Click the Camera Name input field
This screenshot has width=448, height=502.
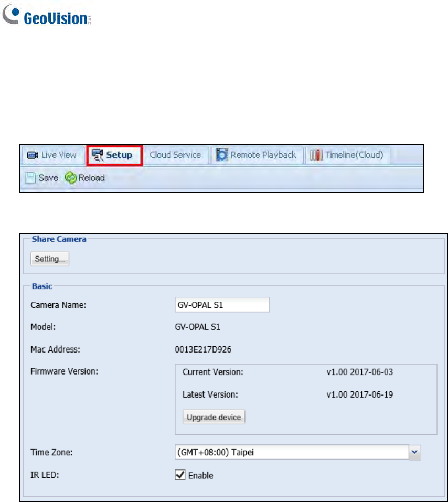222,305
